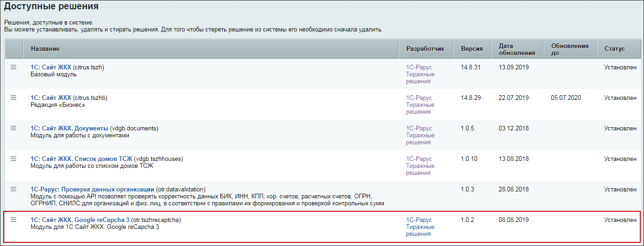Sort by Версия column header
This screenshot has height=246, width=644.
(x=472, y=49)
